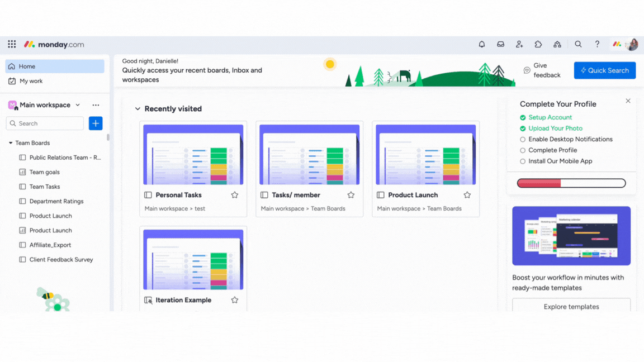Click the blue plus add button

pyautogui.click(x=96, y=123)
